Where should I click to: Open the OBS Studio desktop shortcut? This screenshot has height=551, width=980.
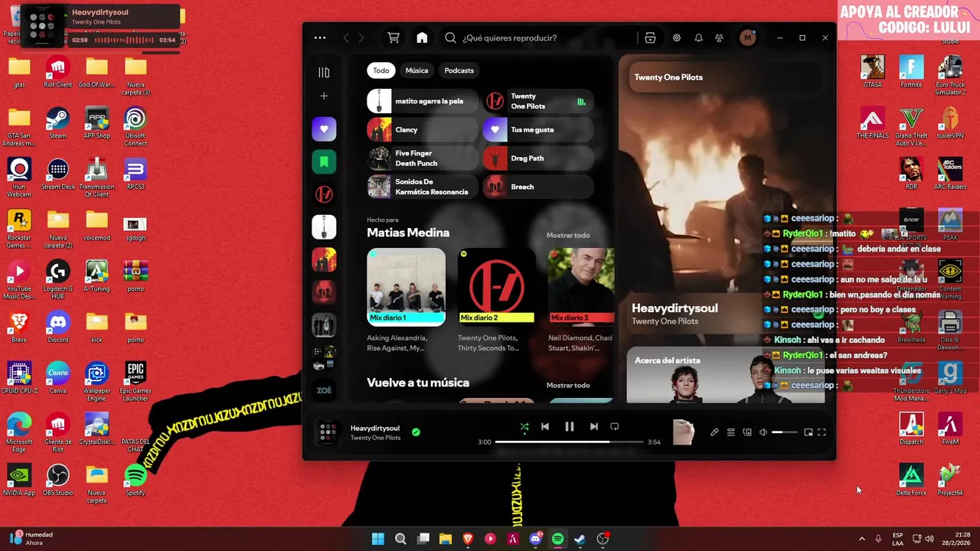click(57, 479)
